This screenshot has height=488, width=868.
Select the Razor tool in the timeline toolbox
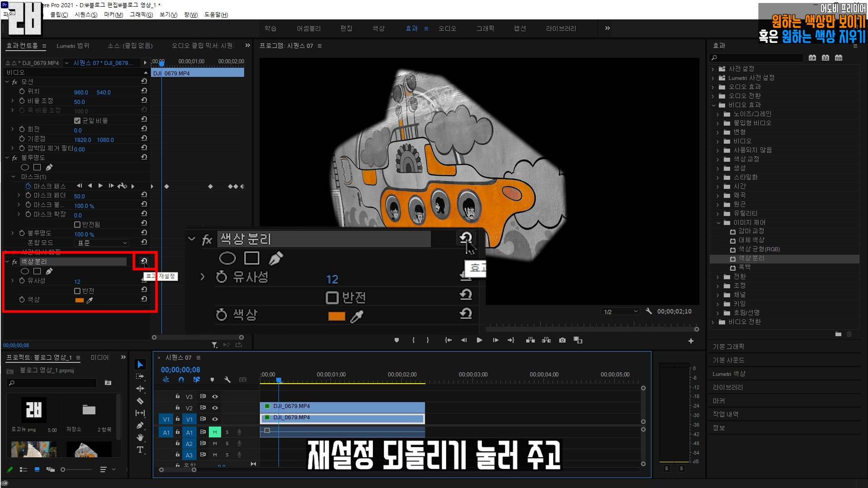pos(140,401)
